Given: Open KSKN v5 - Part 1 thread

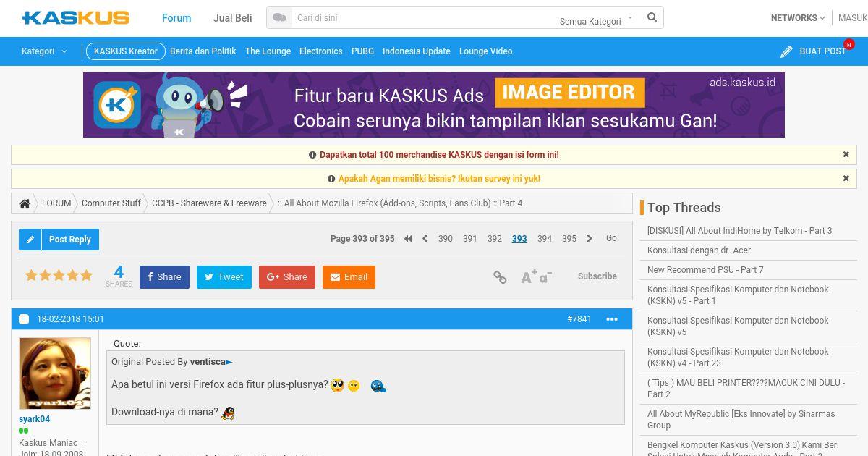Looking at the screenshot, I should [738, 295].
